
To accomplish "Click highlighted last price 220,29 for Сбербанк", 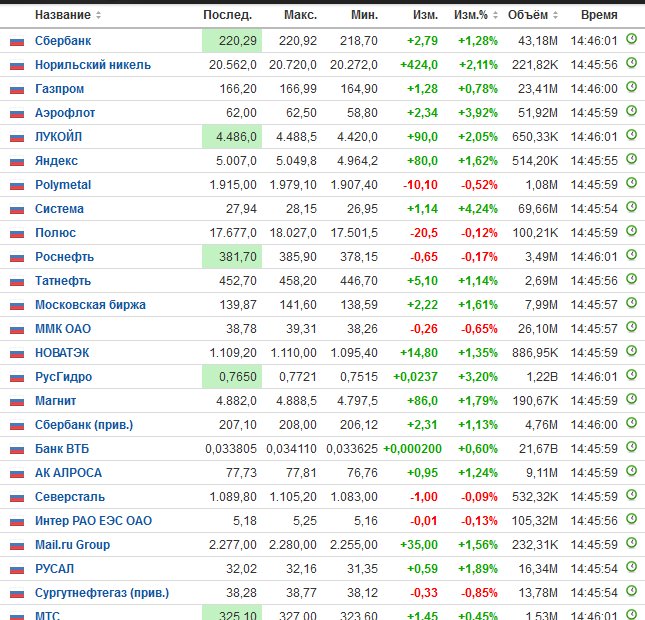I will tap(232, 41).
